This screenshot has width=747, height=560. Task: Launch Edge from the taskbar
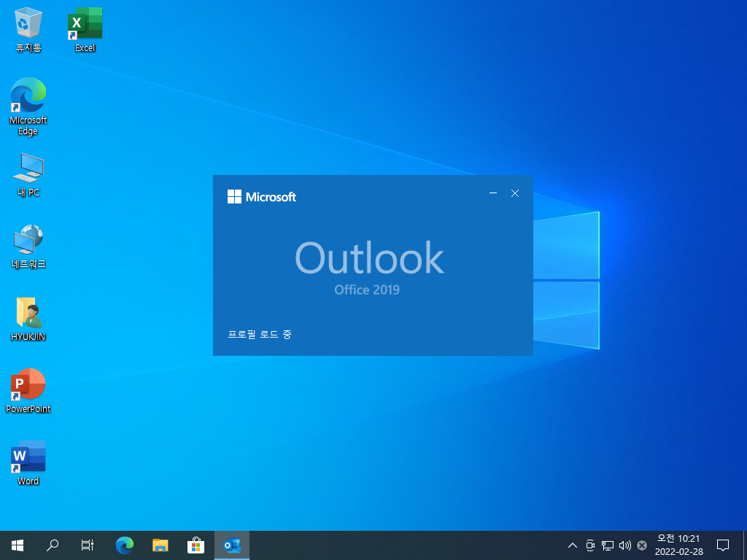tap(125, 545)
